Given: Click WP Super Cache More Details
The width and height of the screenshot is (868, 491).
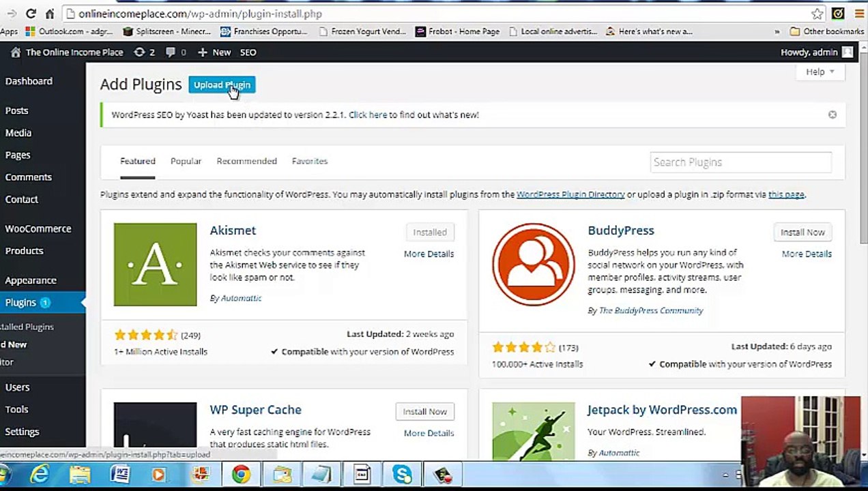Looking at the screenshot, I should [x=429, y=433].
